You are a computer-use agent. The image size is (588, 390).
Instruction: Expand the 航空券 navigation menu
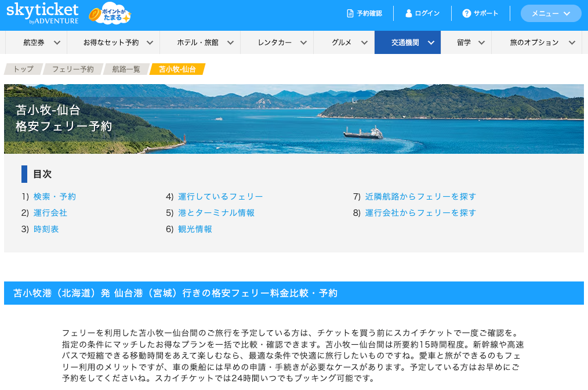pyautogui.click(x=41, y=42)
